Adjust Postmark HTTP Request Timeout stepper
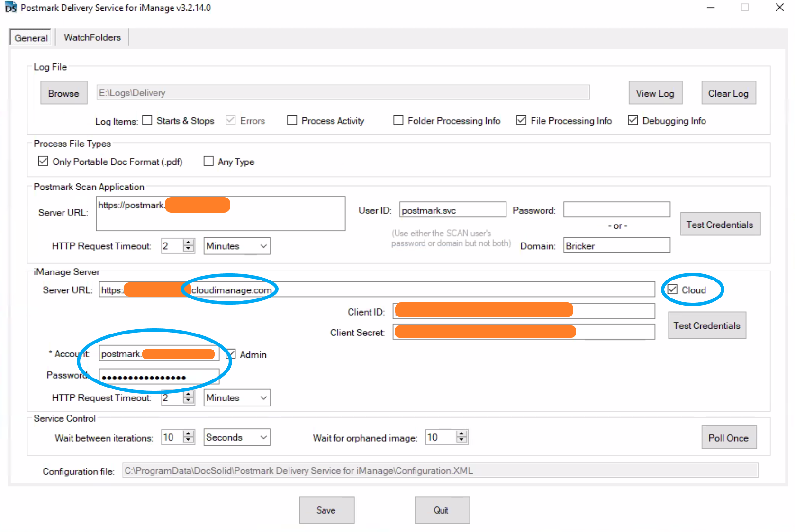The width and height of the screenshot is (795, 532). (x=189, y=246)
